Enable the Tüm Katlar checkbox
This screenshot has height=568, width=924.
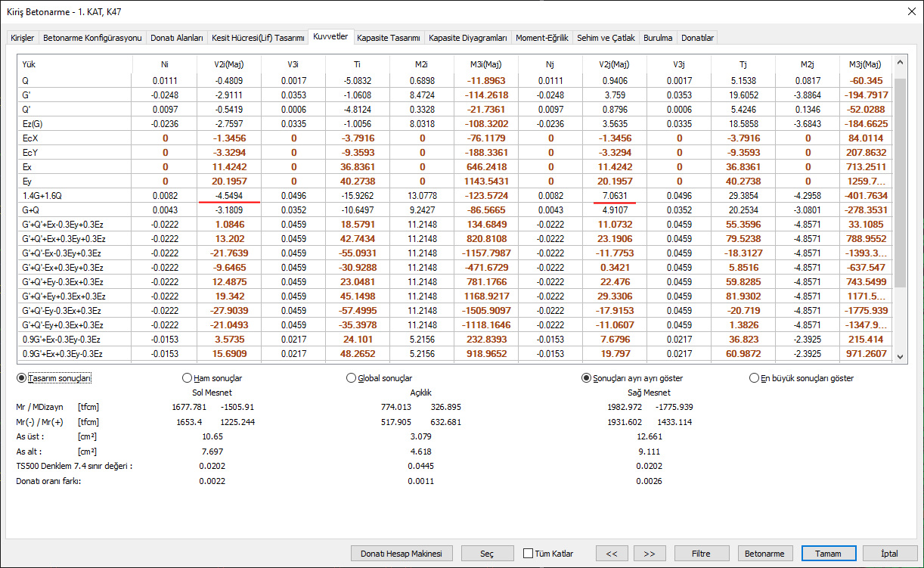pos(528,554)
